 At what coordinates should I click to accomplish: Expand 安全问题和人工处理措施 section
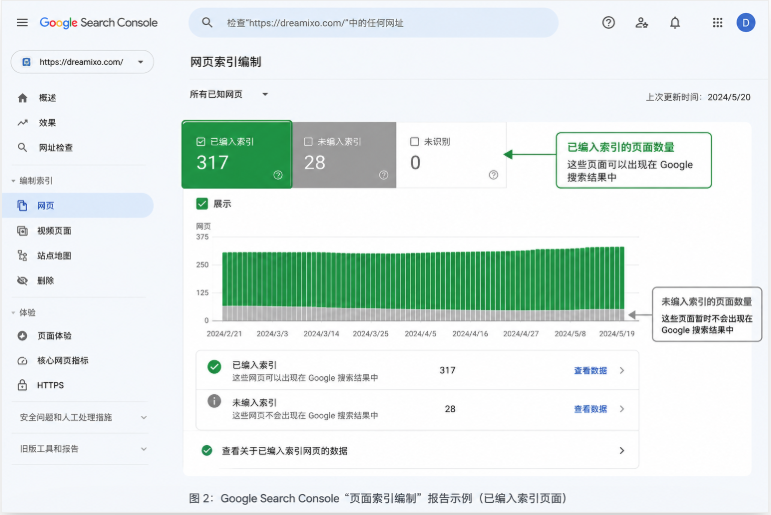pos(83,417)
